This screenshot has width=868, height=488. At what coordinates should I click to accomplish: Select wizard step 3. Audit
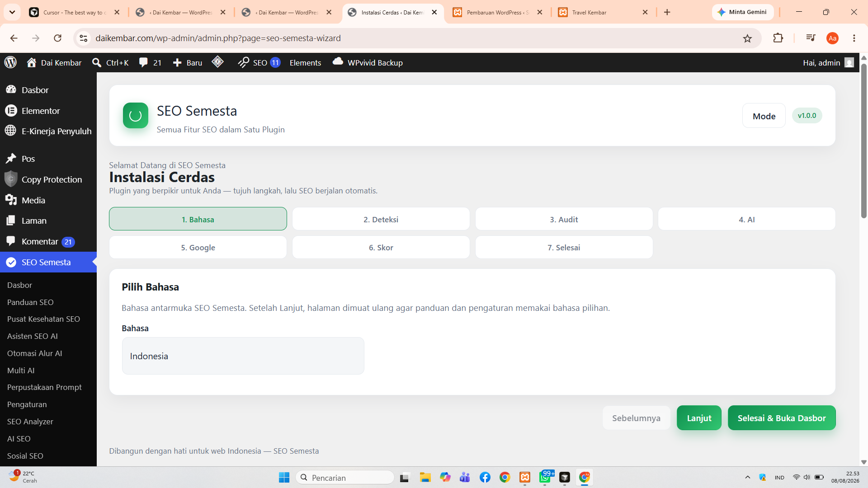point(564,219)
